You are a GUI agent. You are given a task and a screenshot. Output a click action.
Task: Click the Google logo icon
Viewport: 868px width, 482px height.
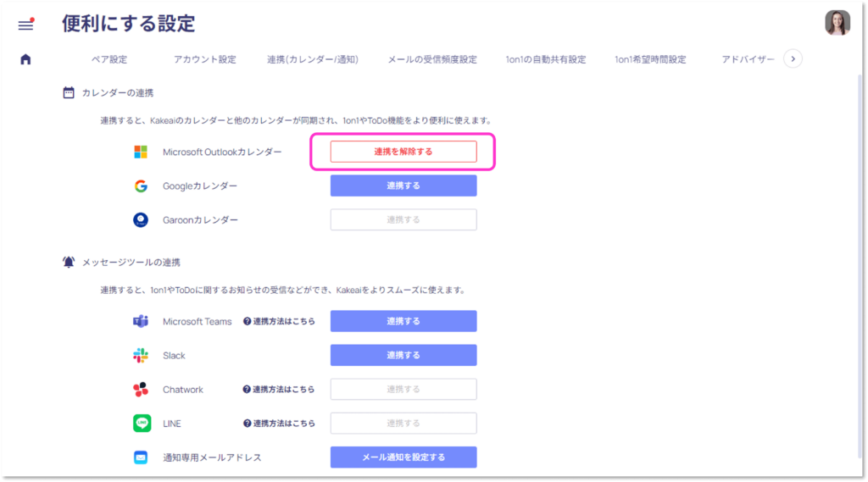click(141, 186)
